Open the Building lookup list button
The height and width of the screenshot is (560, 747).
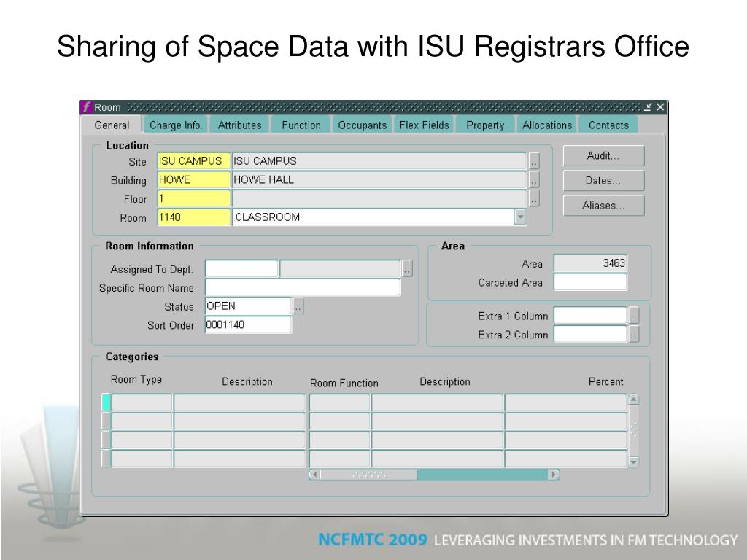pyautogui.click(x=534, y=180)
